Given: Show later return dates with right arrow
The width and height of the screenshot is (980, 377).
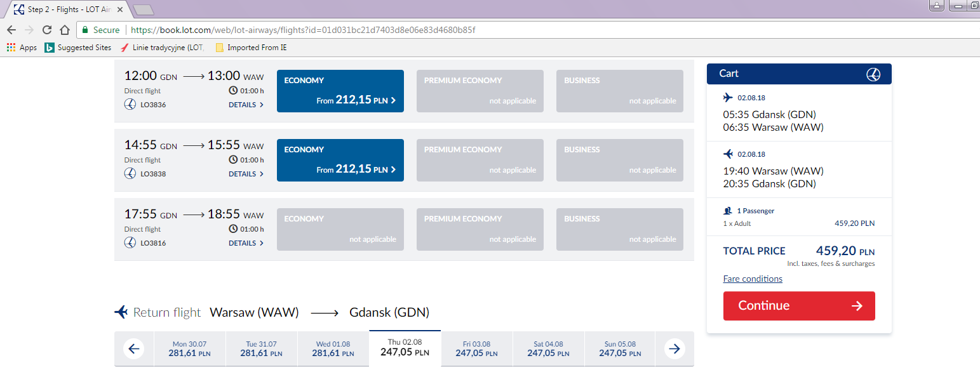Looking at the screenshot, I should click(675, 348).
